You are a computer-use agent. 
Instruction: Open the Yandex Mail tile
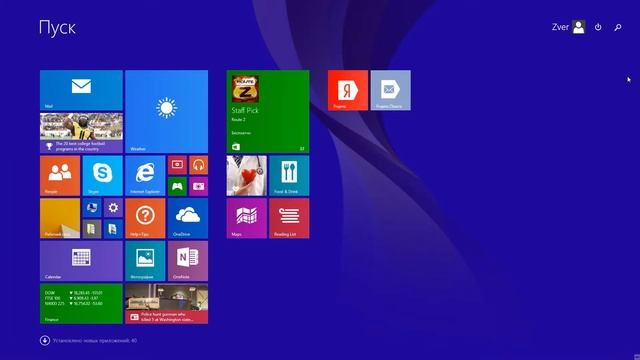click(x=391, y=90)
